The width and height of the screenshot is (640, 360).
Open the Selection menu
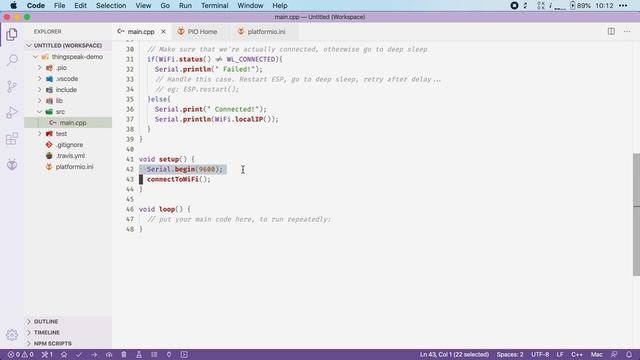111,6
